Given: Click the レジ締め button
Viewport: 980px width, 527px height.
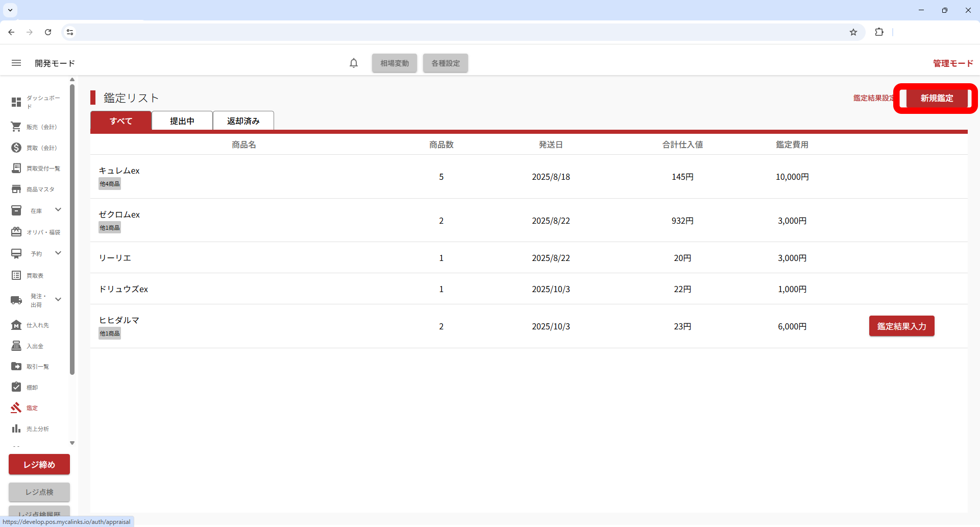Looking at the screenshot, I should point(39,464).
